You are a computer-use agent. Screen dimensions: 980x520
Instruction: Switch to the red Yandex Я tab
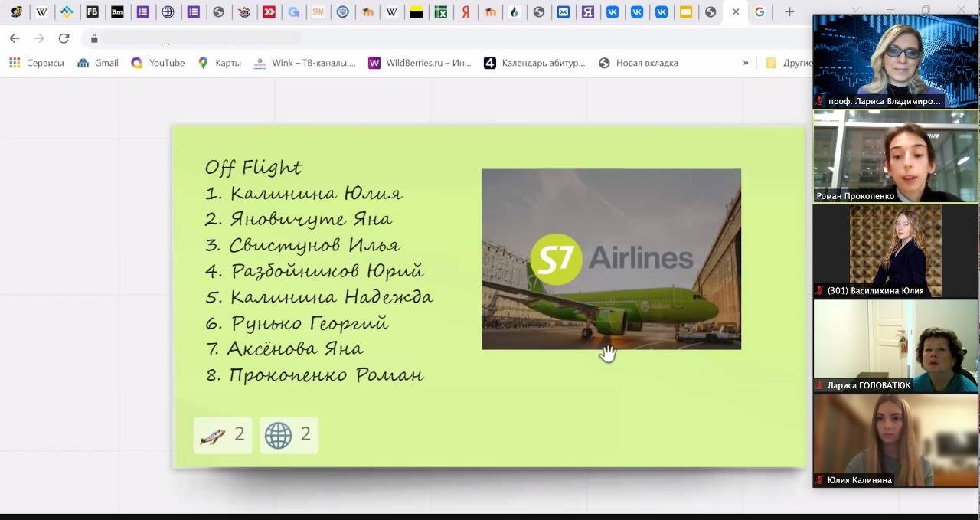(465, 12)
